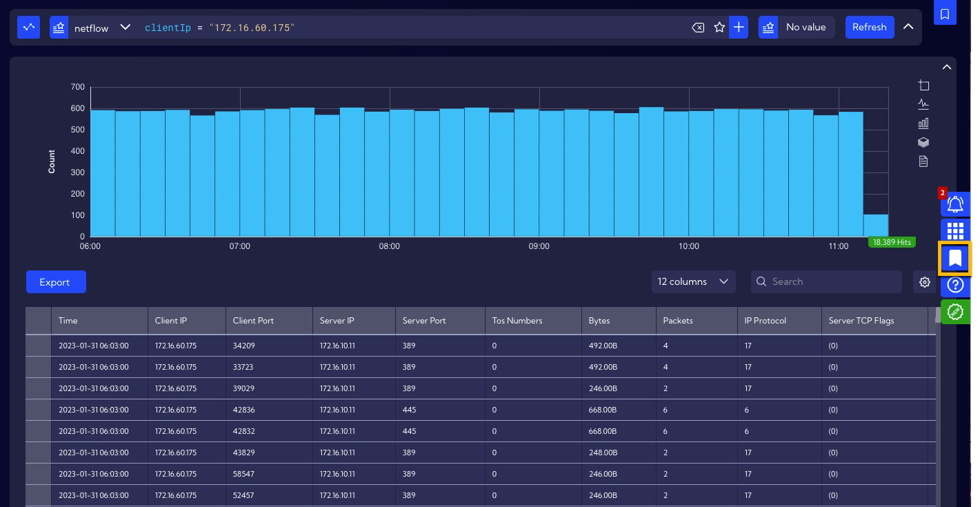Click the clientIp query input field
Screen dimensions: 980x507
(x=414, y=28)
